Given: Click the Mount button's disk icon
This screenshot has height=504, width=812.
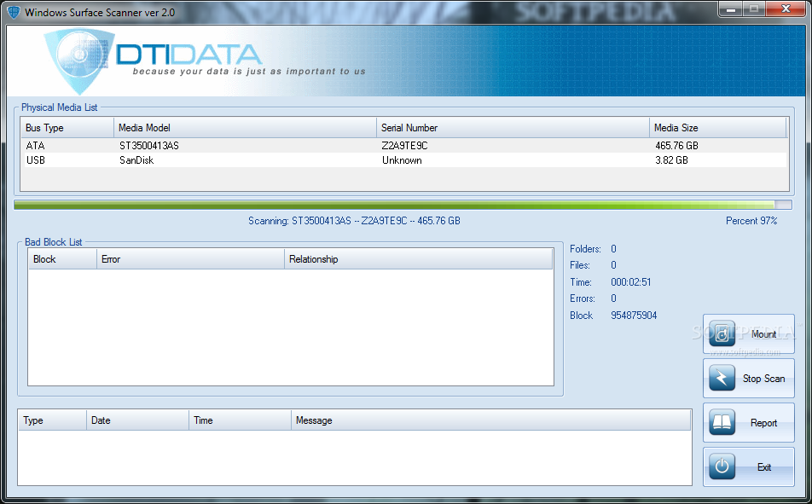Looking at the screenshot, I should pos(722,334).
